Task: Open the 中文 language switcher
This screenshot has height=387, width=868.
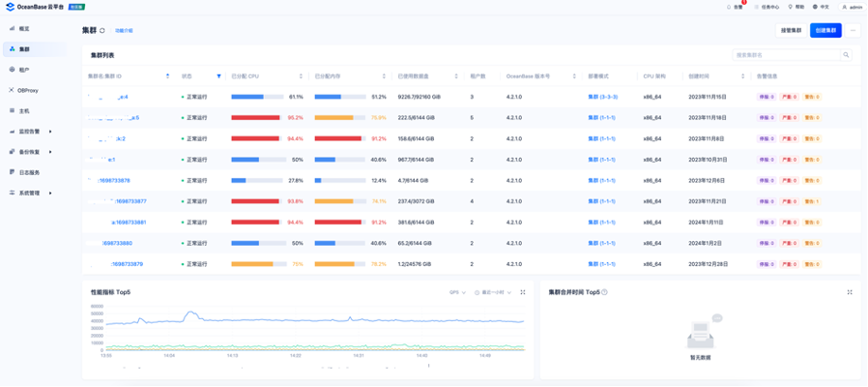Action: [x=821, y=7]
